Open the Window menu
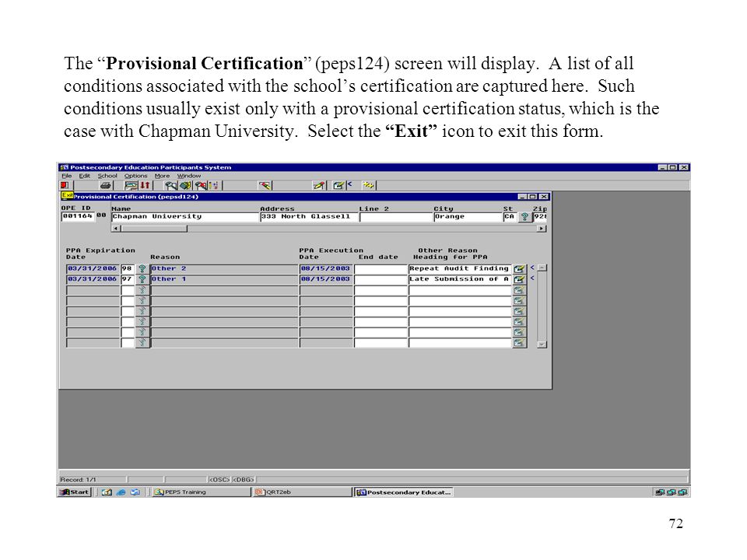The height and width of the screenshot is (560, 747). pyautogui.click(x=189, y=176)
